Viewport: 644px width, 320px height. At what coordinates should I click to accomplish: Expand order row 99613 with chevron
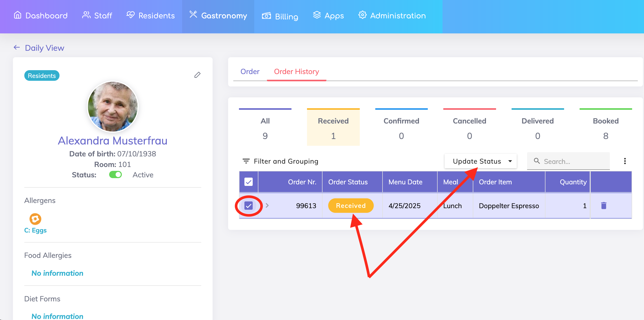point(267,206)
